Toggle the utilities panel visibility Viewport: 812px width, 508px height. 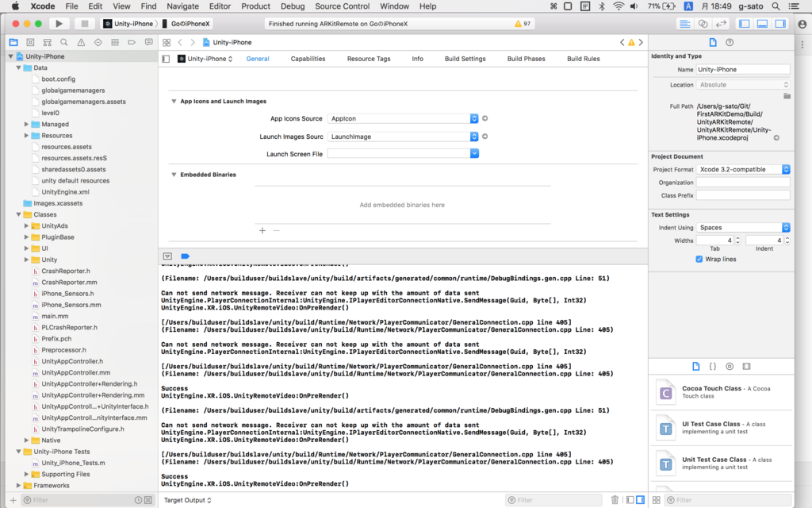780,24
